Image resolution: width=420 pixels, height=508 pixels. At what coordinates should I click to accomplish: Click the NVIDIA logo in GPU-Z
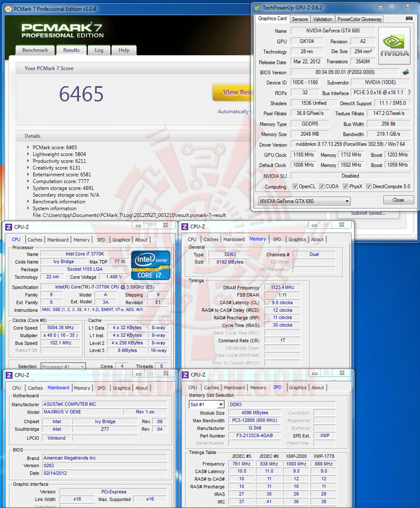pyautogui.click(x=394, y=45)
